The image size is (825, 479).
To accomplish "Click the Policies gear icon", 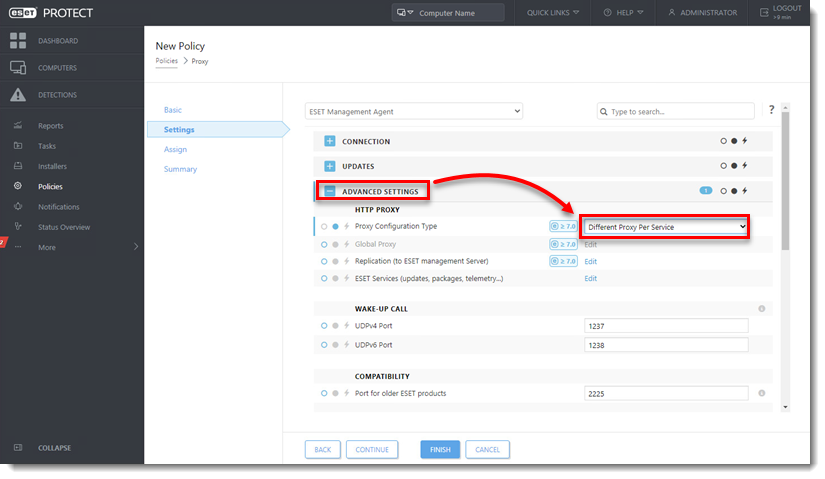I will (x=18, y=186).
